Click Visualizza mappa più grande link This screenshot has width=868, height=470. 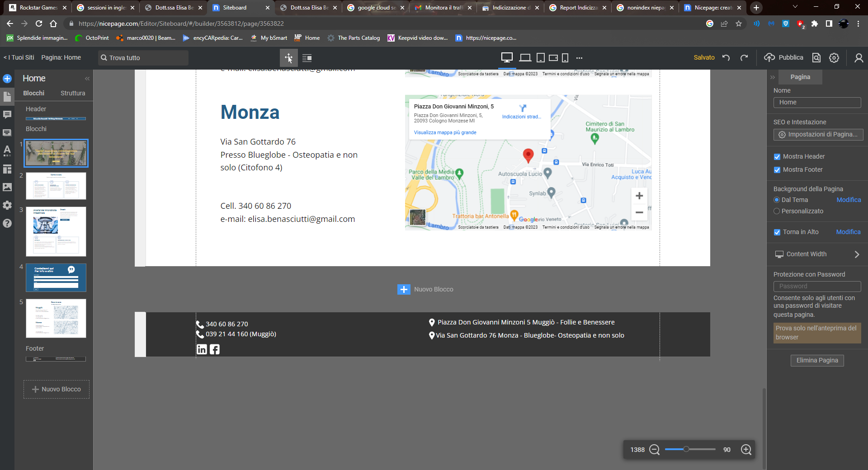445,132
